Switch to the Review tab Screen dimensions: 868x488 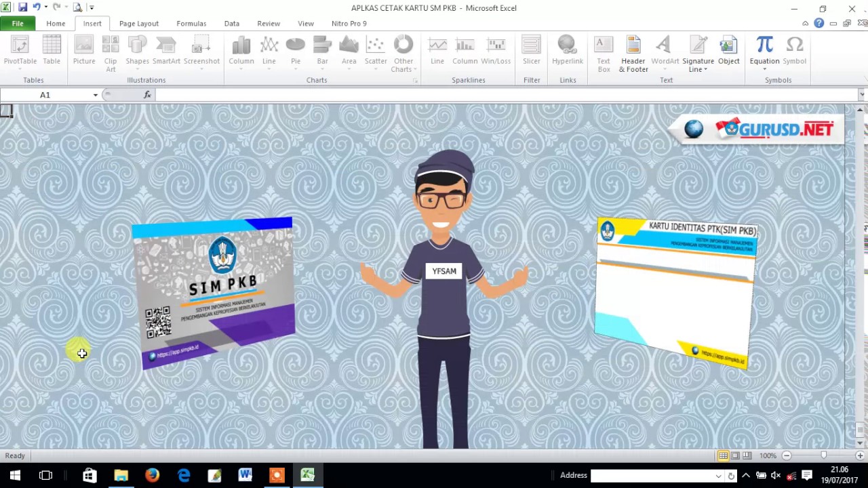[x=269, y=24]
